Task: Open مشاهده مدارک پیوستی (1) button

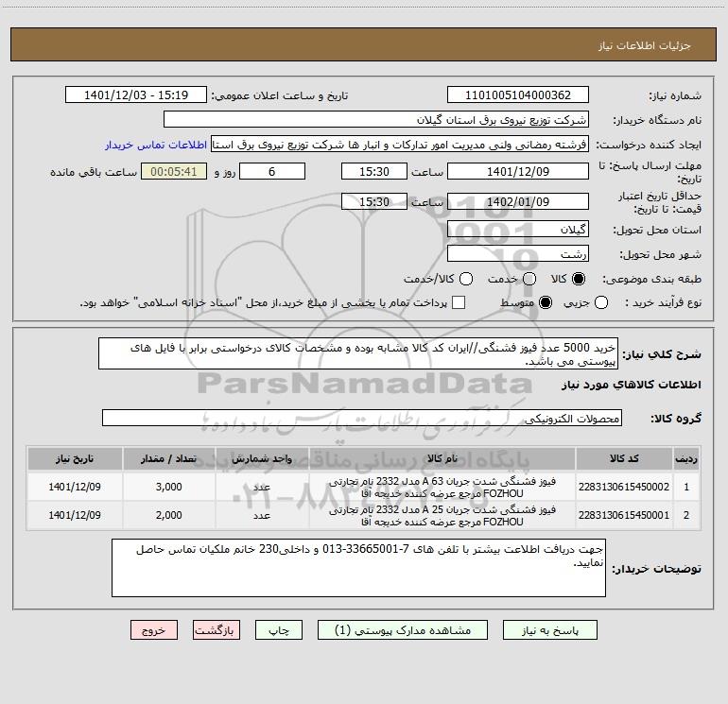Action: 403,630
